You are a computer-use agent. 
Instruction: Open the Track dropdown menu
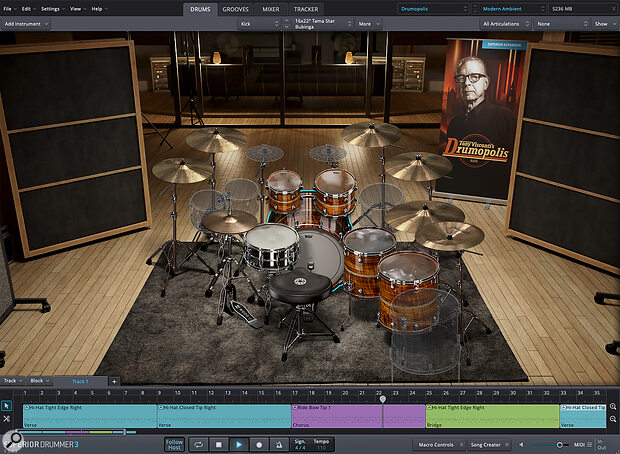(13, 381)
